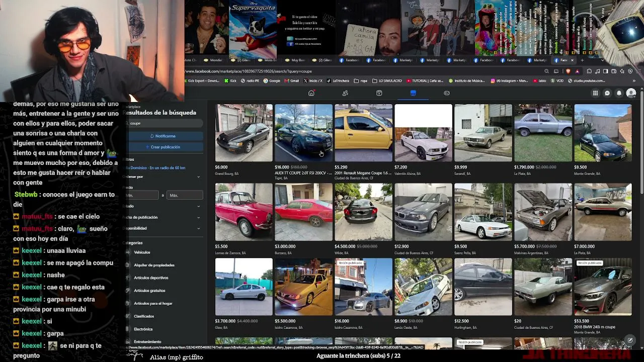Open Facebook Messenger icon
The height and width of the screenshot is (362, 644).
click(x=607, y=93)
